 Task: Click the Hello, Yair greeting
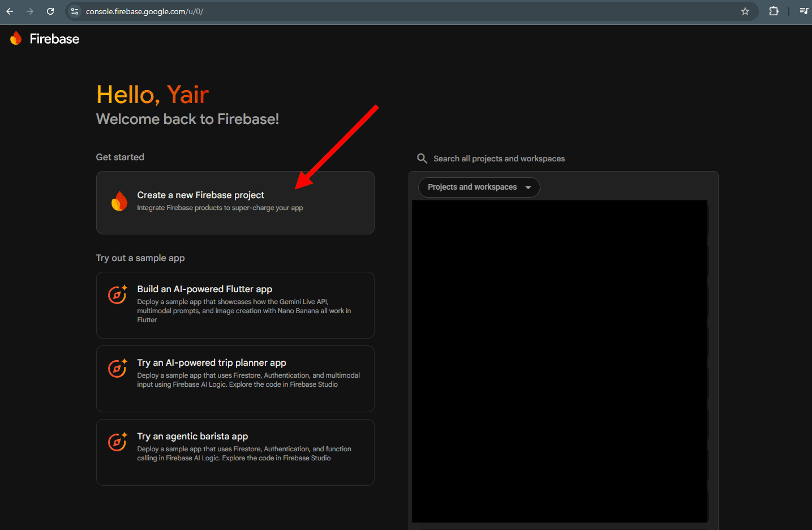tap(153, 95)
